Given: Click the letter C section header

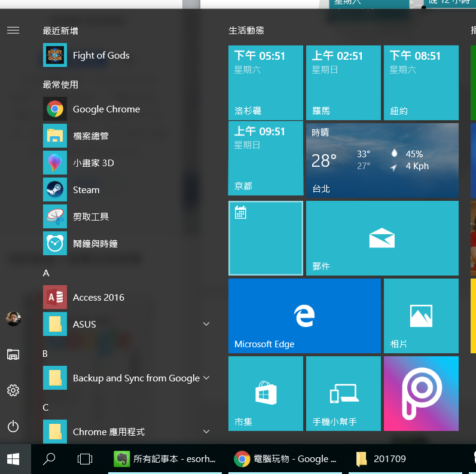Looking at the screenshot, I should pos(45,407).
